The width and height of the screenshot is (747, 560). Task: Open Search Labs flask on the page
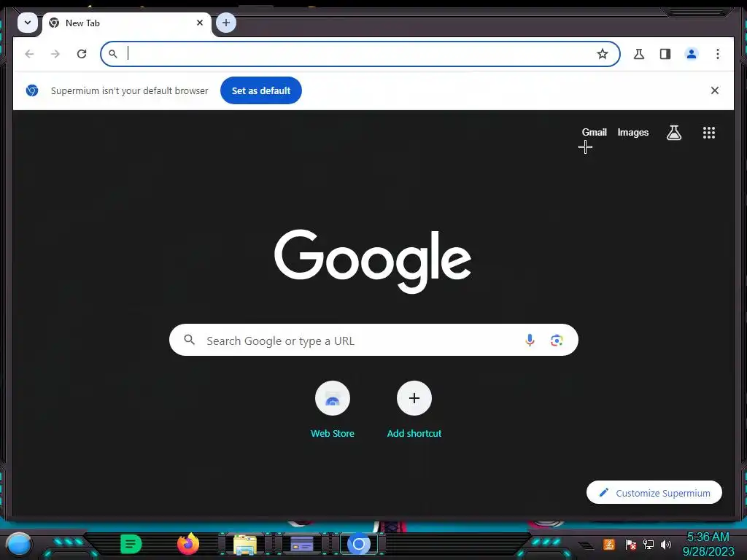(x=673, y=133)
